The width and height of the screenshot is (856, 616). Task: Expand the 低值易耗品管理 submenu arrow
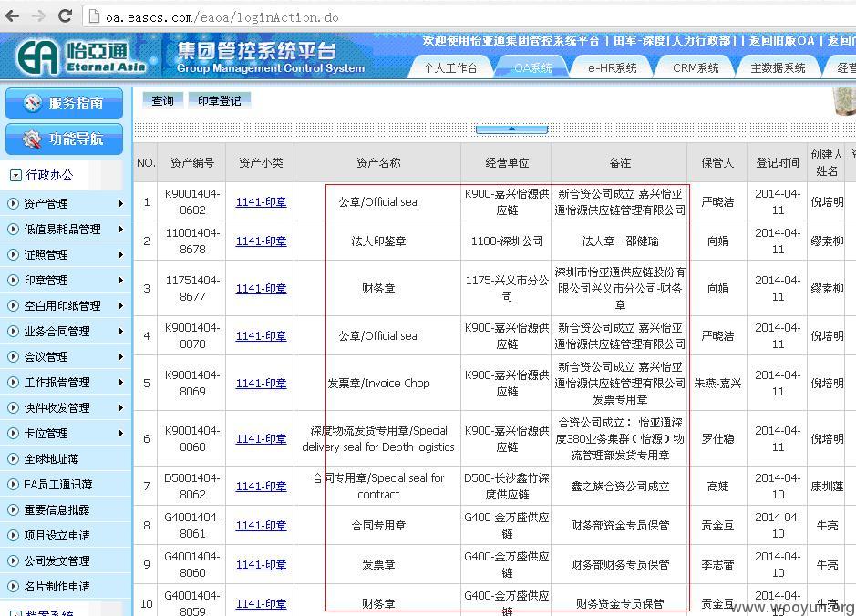pyautogui.click(x=120, y=229)
